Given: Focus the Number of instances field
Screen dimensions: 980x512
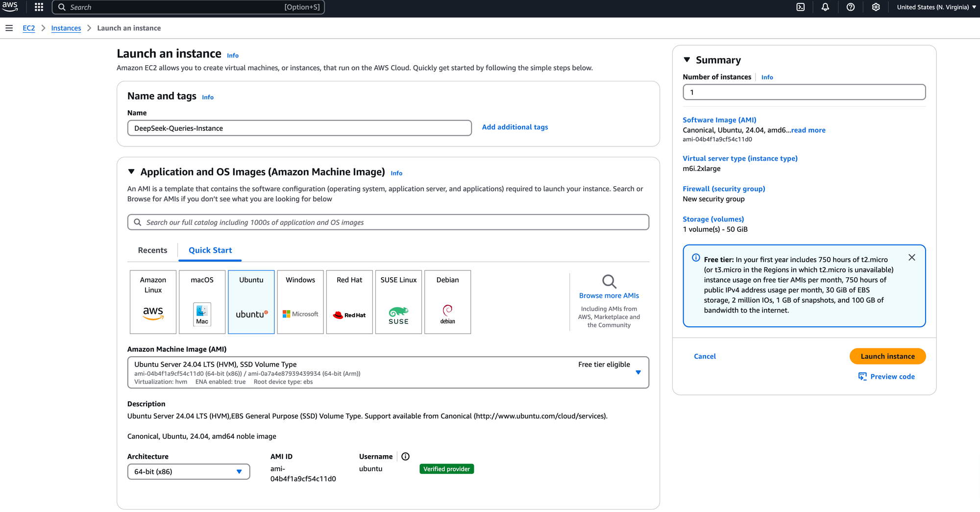Looking at the screenshot, I should pos(804,92).
